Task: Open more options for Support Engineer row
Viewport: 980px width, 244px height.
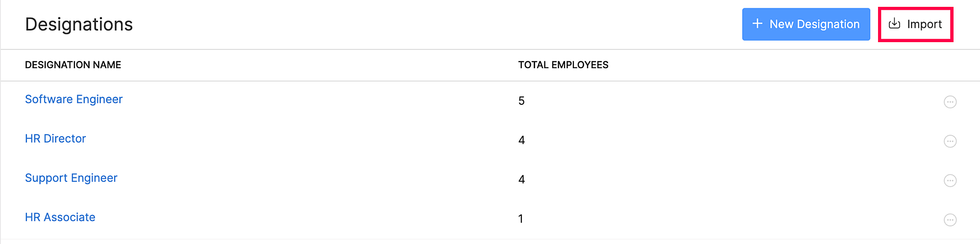Action: click(950, 180)
